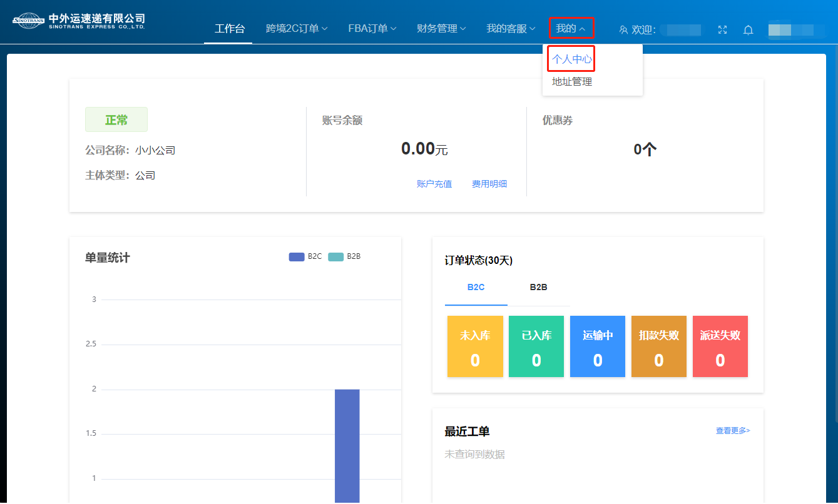Click the 派送失败 status card
Image resolution: width=838 pixels, height=504 pixels.
pos(720,346)
